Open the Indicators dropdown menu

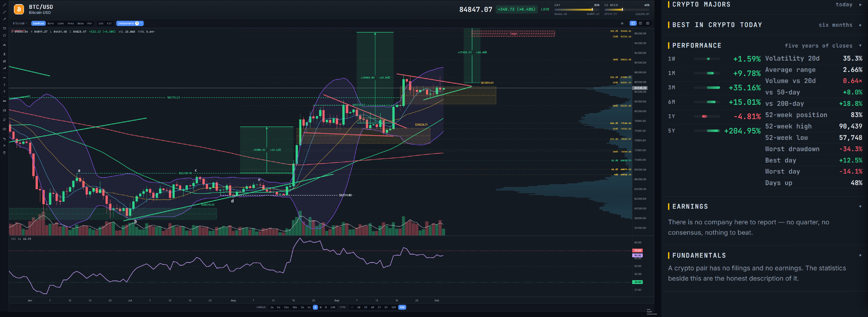(x=130, y=23)
